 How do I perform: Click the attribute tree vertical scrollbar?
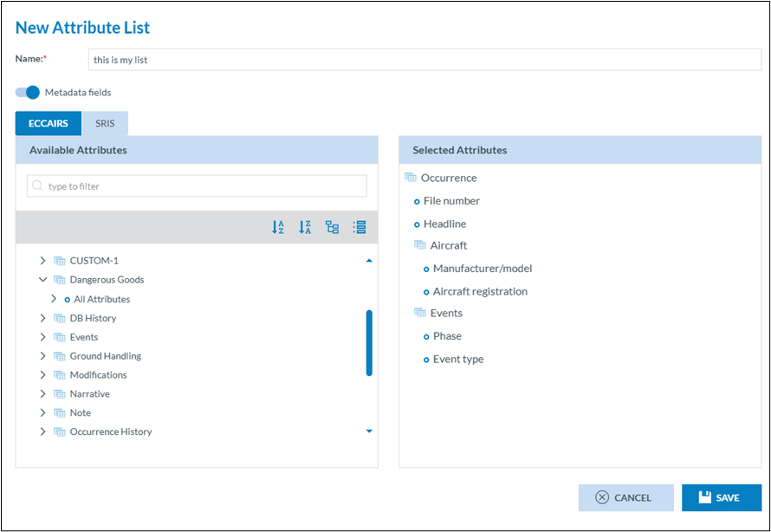pos(369,343)
